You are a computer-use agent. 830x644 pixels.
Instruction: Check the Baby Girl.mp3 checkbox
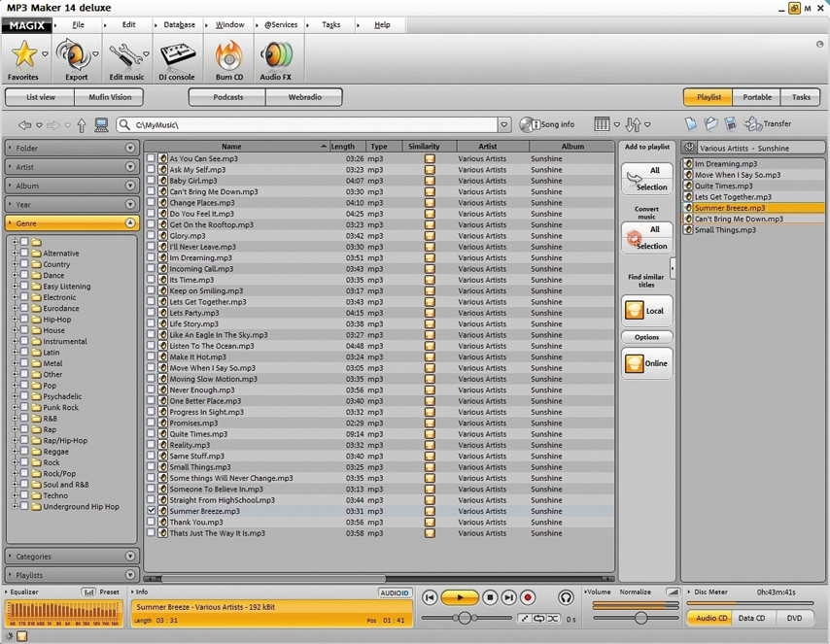click(x=152, y=181)
